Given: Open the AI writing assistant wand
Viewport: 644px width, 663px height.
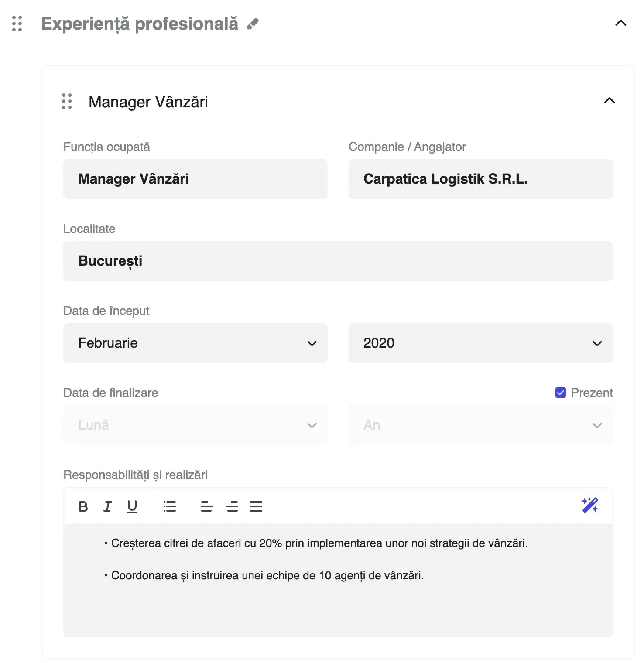Looking at the screenshot, I should pyautogui.click(x=589, y=506).
